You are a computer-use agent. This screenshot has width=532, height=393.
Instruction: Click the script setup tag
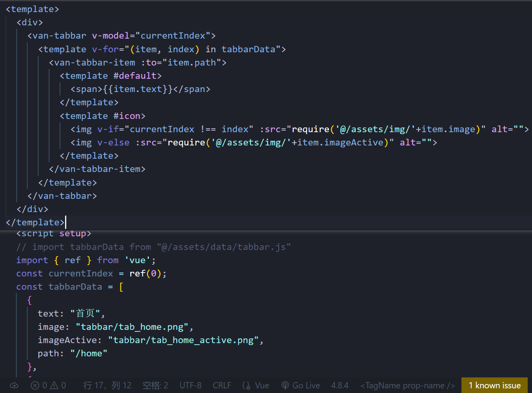click(x=54, y=234)
